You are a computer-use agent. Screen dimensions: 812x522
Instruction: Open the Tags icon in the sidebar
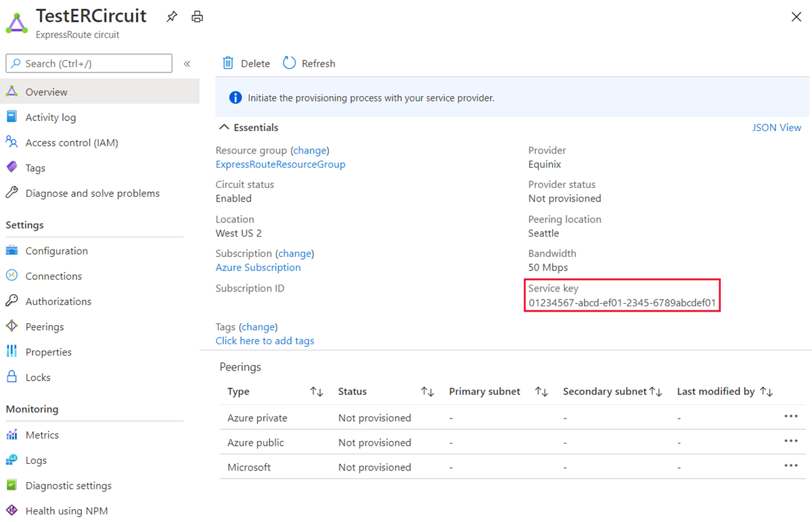(13, 168)
